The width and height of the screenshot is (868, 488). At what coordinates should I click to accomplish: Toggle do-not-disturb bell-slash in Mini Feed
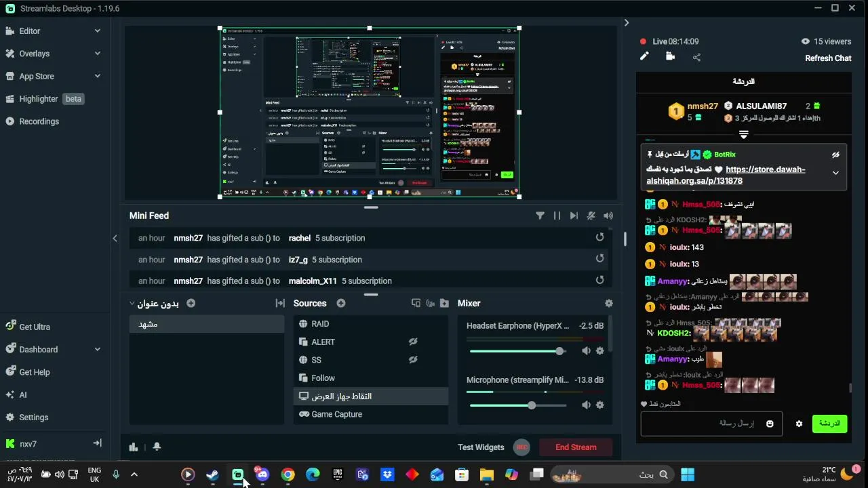tap(591, 216)
